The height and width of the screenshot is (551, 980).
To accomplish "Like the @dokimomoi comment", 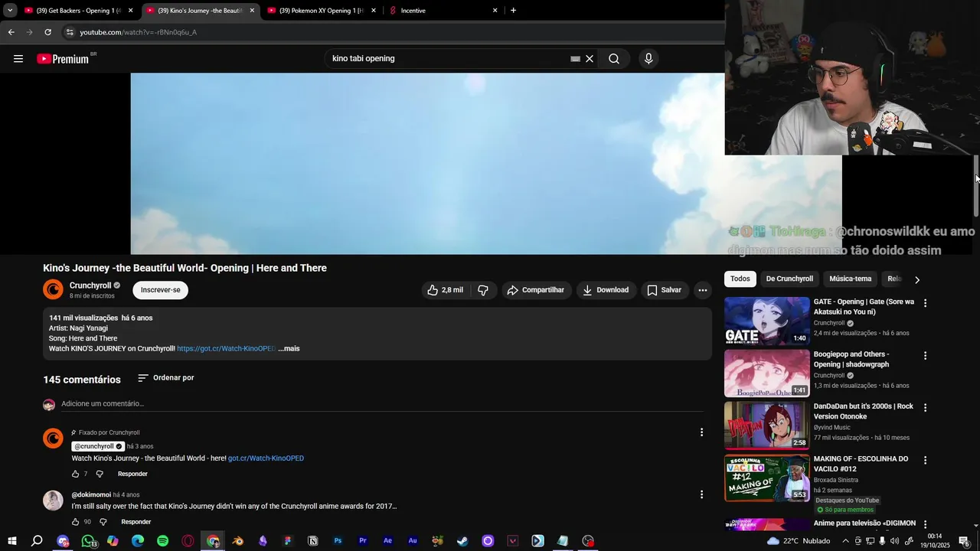I will 76,522.
